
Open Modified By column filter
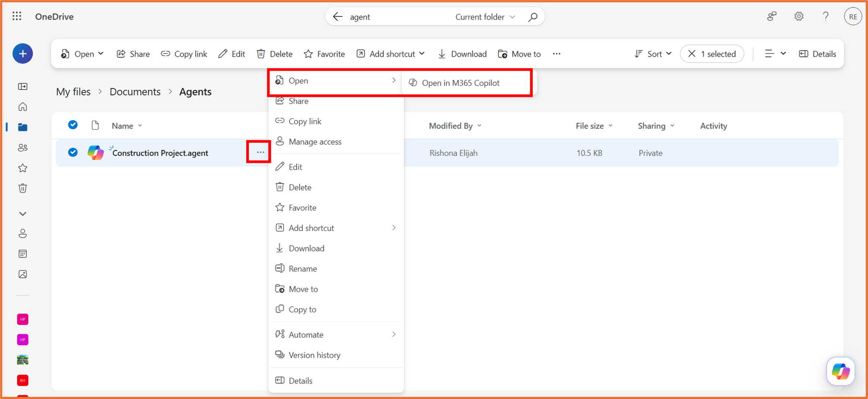pos(455,126)
